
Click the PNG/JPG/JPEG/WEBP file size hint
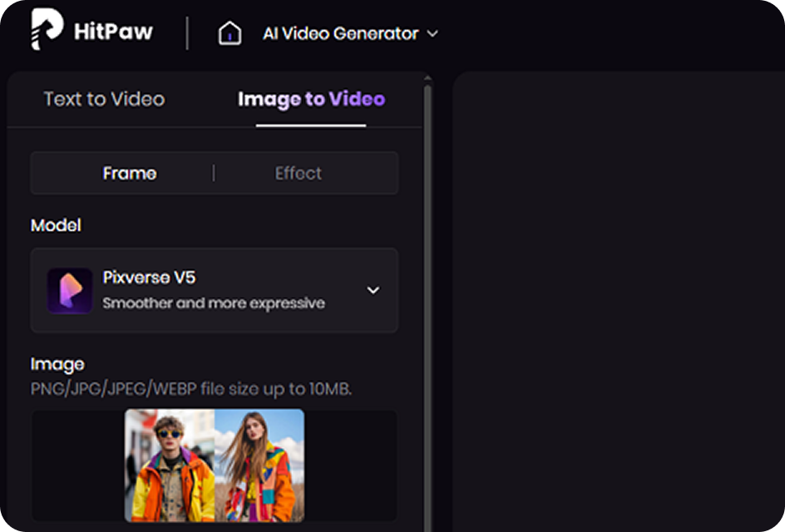(191, 389)
